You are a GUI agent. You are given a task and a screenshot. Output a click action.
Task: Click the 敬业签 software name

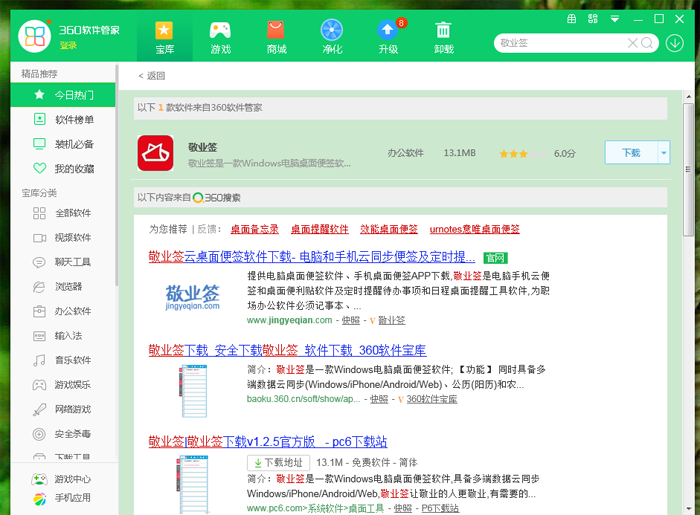pyautogui.click(x=203, y=147)
